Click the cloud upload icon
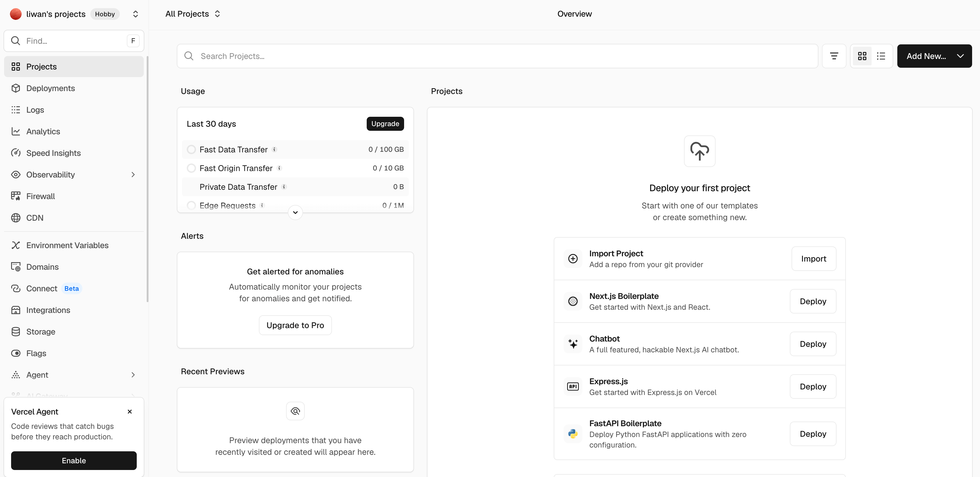The width and height of the screenshot is (980, 477). click(x=699, y=151)
